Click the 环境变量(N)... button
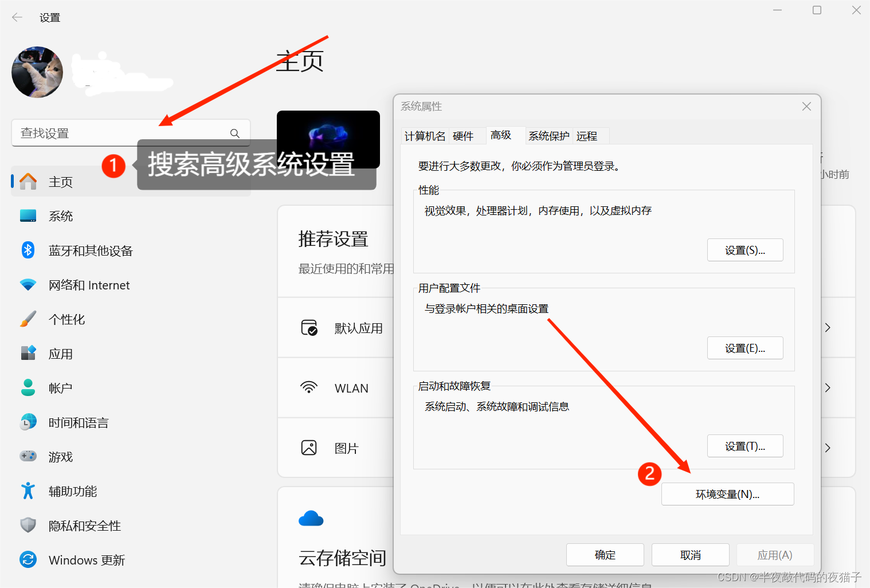The height and width of the screenshot is (588, 870). tap(728, 494)
